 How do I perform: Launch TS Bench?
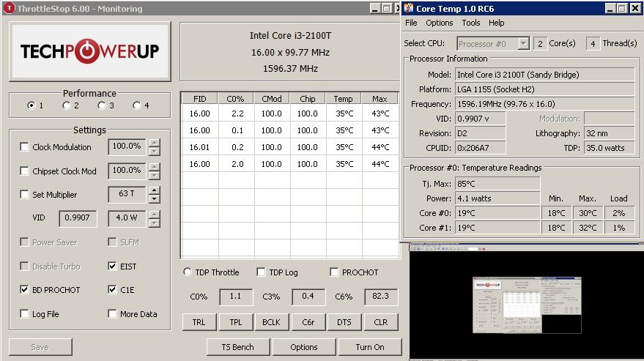click(x=238, y=347)
